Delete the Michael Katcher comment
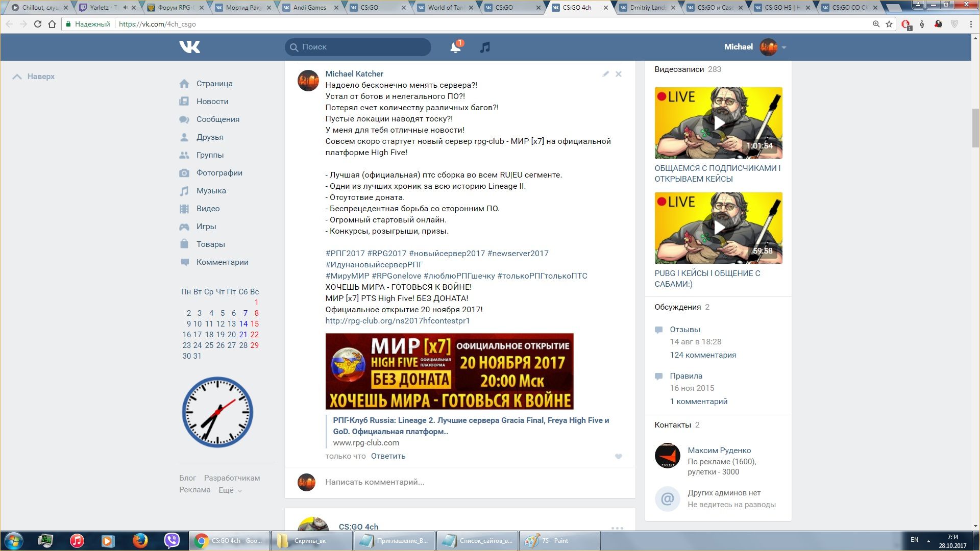 (x=618, y=74)
